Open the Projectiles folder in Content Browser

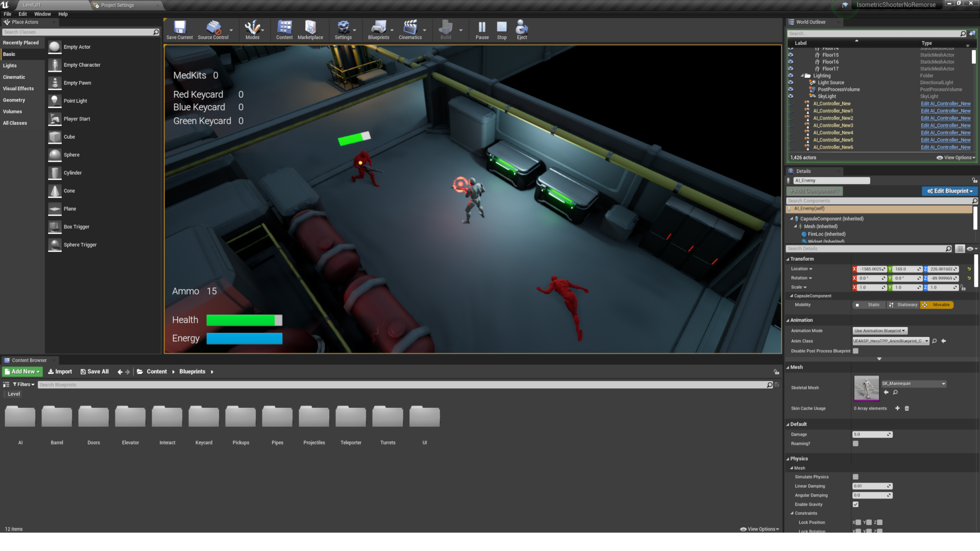pos(313,418)
